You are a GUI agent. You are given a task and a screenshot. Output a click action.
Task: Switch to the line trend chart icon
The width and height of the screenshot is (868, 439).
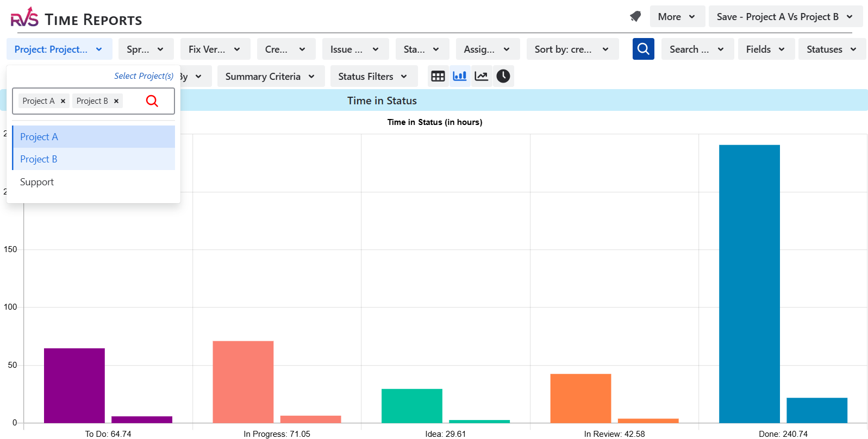click(482, 76)
